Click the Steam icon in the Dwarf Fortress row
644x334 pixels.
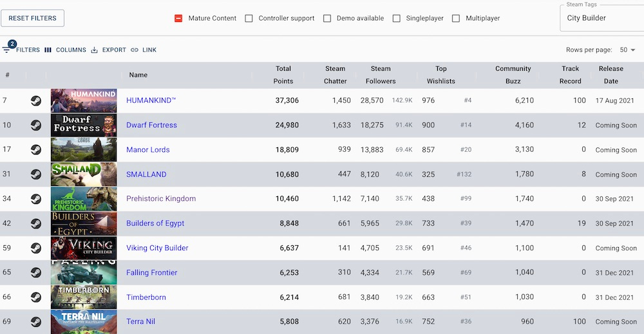coord(36,125)
